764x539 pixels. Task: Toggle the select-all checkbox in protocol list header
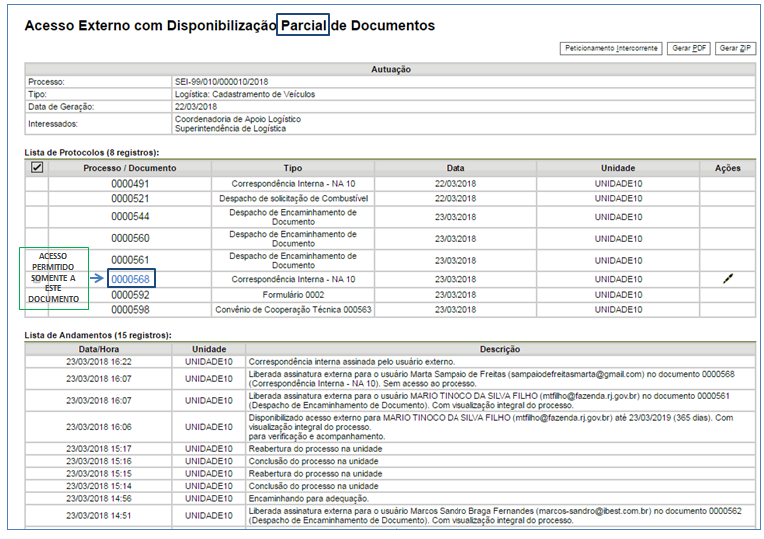pyautogui.click(x=37, y=168)
